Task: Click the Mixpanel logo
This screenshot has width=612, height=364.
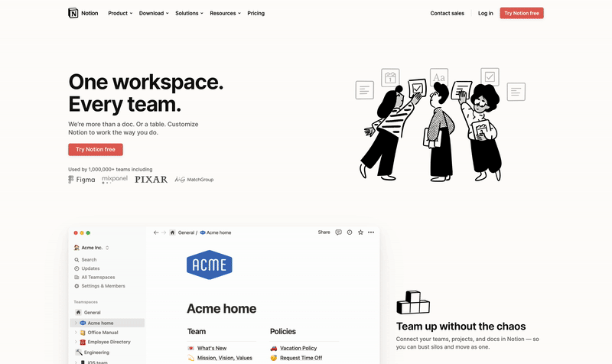Action: pyautogui.click(x=114, y=180)
